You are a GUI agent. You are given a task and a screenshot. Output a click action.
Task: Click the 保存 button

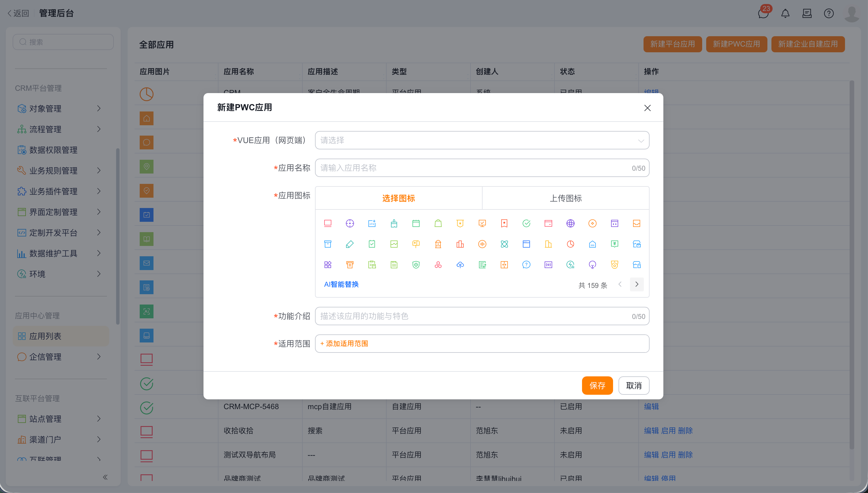click(x=597, y=386)
